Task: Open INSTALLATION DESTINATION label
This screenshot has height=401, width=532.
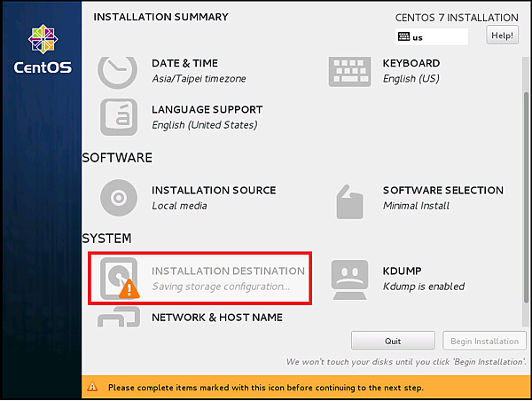Action: click(x=228, y=271)
